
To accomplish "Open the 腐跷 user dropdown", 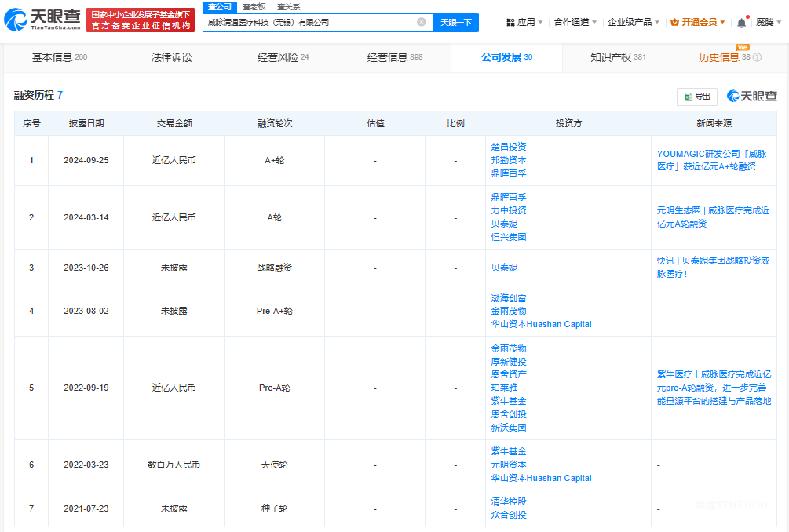I will tap(769, 22).
